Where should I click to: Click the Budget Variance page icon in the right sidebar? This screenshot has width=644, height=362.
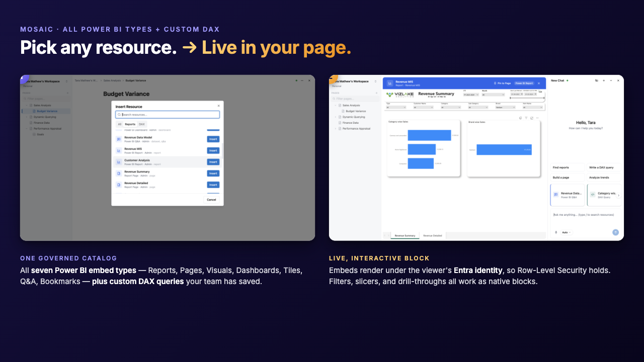pos(343,111)
